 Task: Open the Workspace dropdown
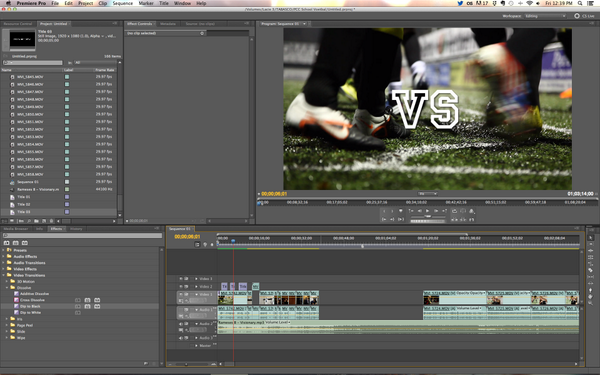[x=545, y=16]
